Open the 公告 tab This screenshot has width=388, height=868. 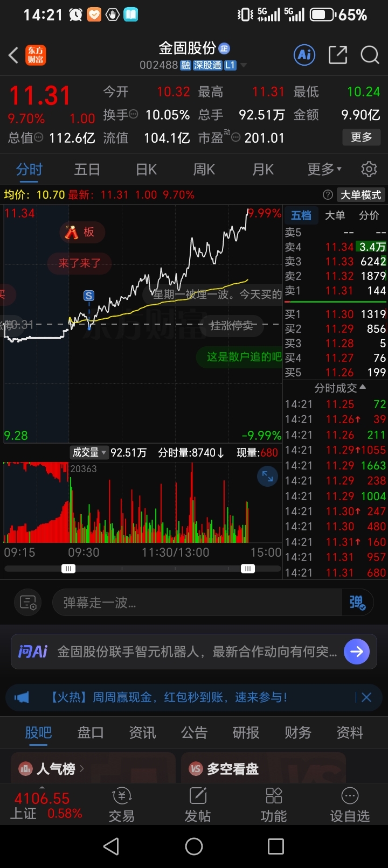click(194, 732)
